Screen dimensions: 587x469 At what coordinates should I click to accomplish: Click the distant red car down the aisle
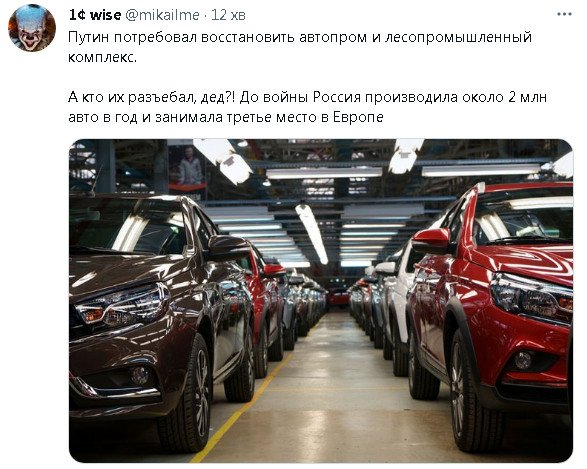pos(339,296)
